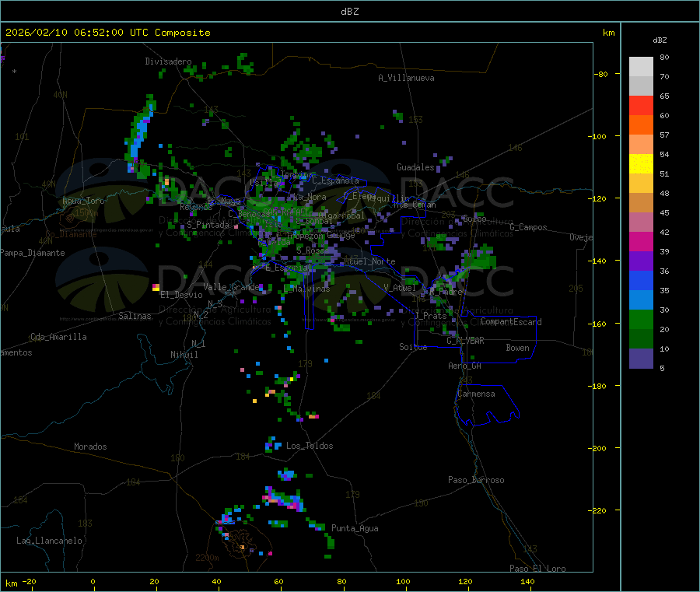Click the radar echo cell near Los_Toldos
The width and height of the screenshot is (700, 592).
coord(273,444)
